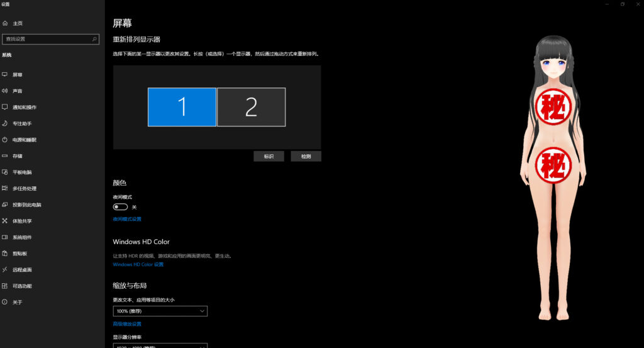Toggle the 夜间模式 night light switch
This screenshot has width=644, height=348.
coord(120,207)
